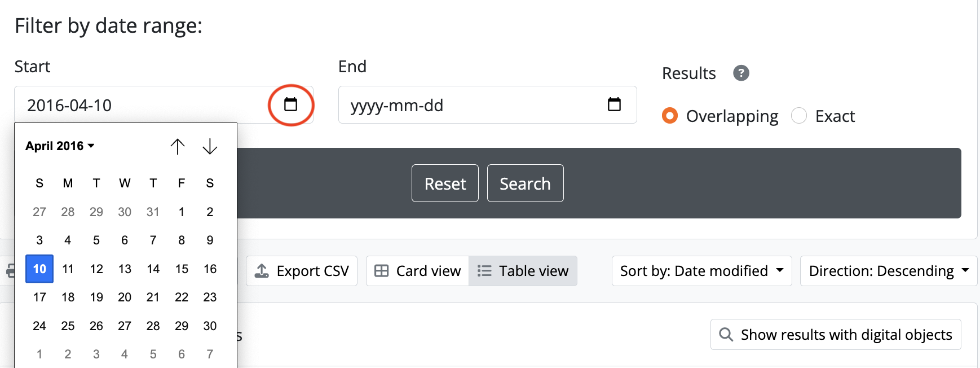The height and width of the screenshot is (368, 980).
Task: Expand the April 2016 month selector
Action: point(60,146)
